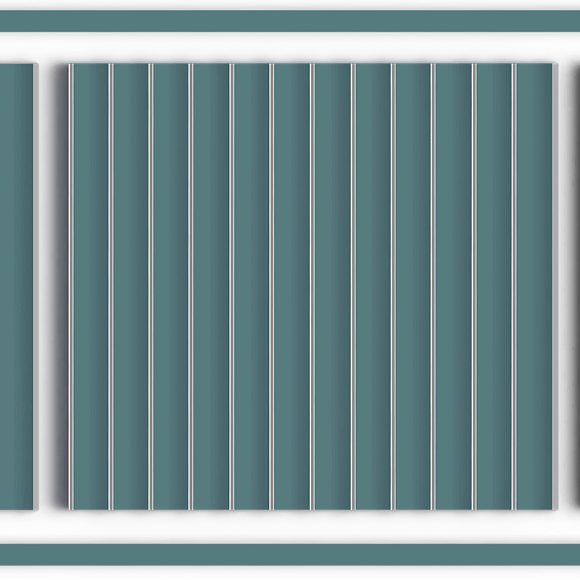Click the partially visible left teal panel
The image size is (580, 580).
(17, 287)
